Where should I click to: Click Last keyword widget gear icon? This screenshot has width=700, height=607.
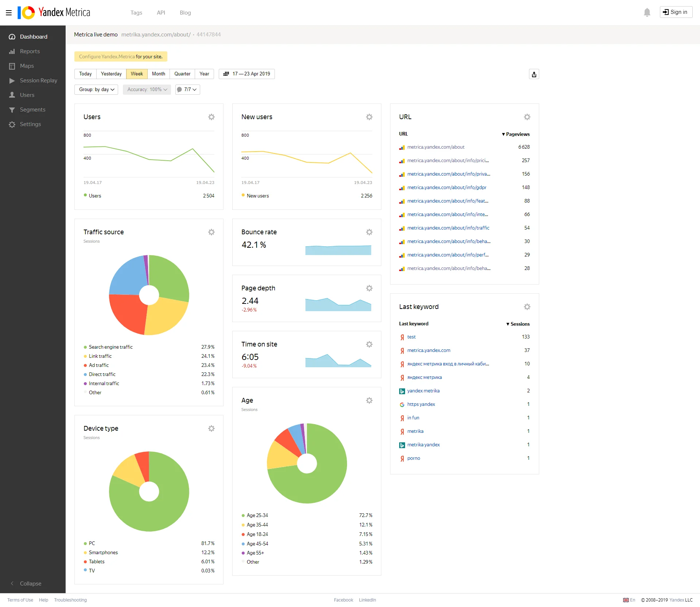point(527,307)
